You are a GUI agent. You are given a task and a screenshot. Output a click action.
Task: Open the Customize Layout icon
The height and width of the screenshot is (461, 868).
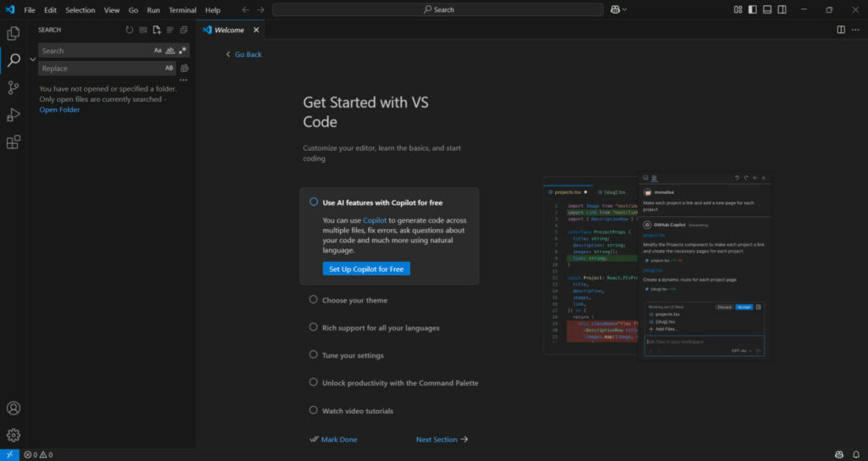point(738,9)
